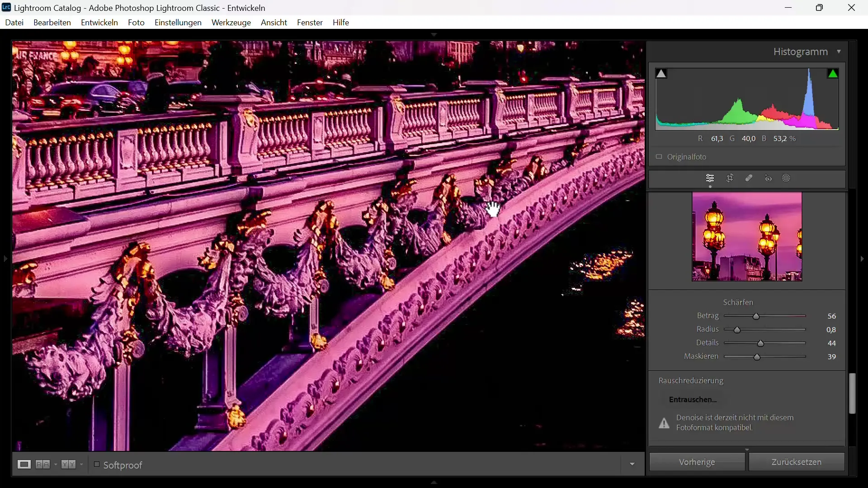Toggle the highlight clipping green triangle

point(833,74)
